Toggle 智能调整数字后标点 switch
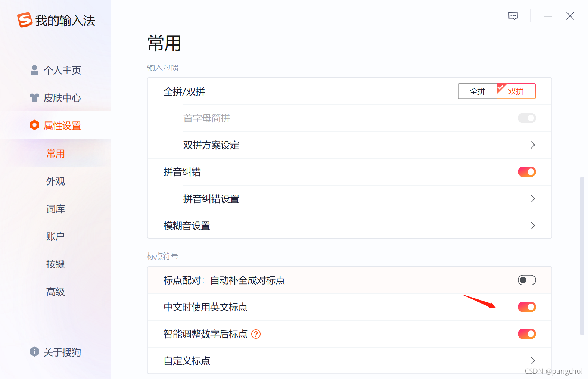Screen dimensions: 588x379 (x=527, y=334)
